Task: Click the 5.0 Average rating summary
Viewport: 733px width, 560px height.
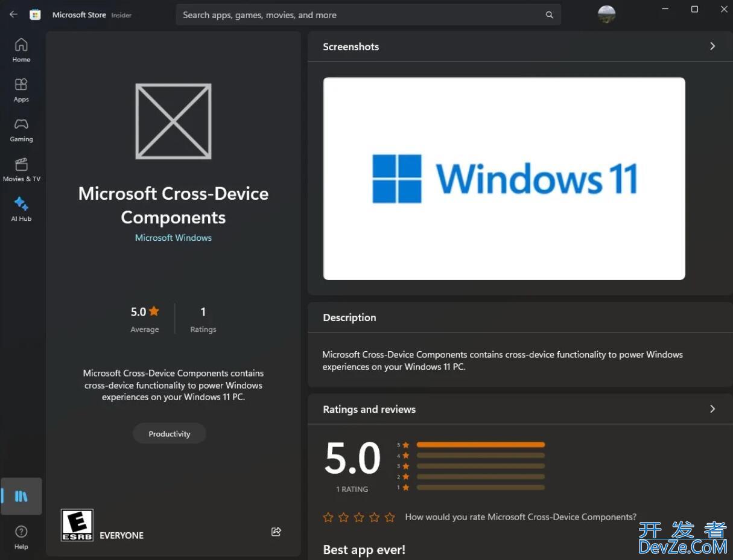Action: pos(145,319)
